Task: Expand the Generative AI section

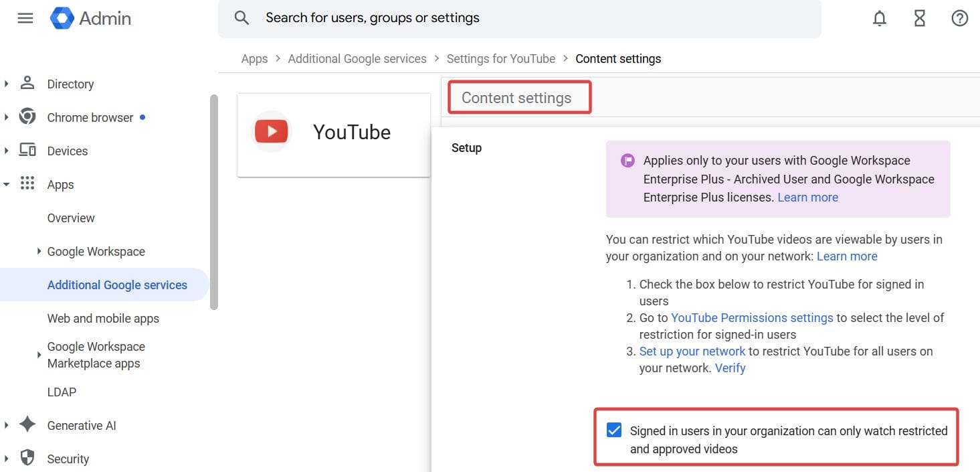Action: [6, 425]
